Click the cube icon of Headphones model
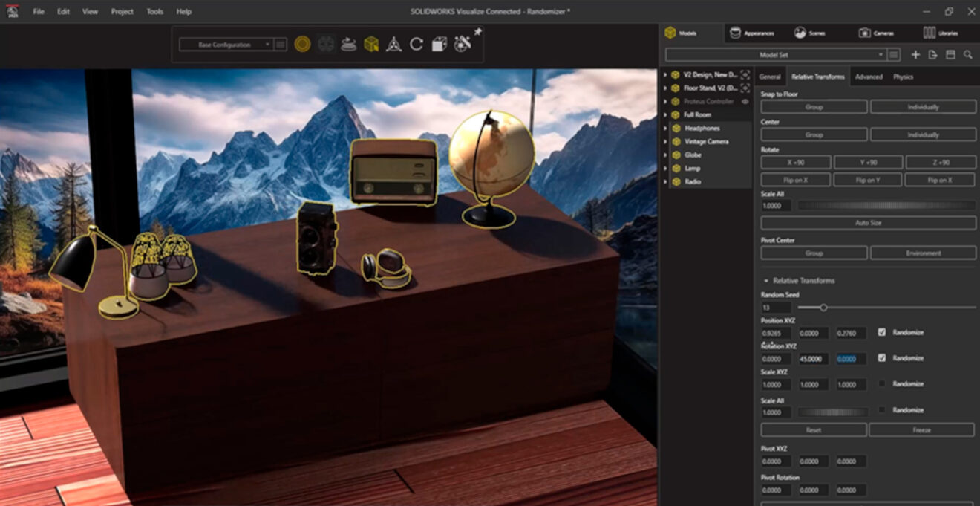 (x=676, y=128)
